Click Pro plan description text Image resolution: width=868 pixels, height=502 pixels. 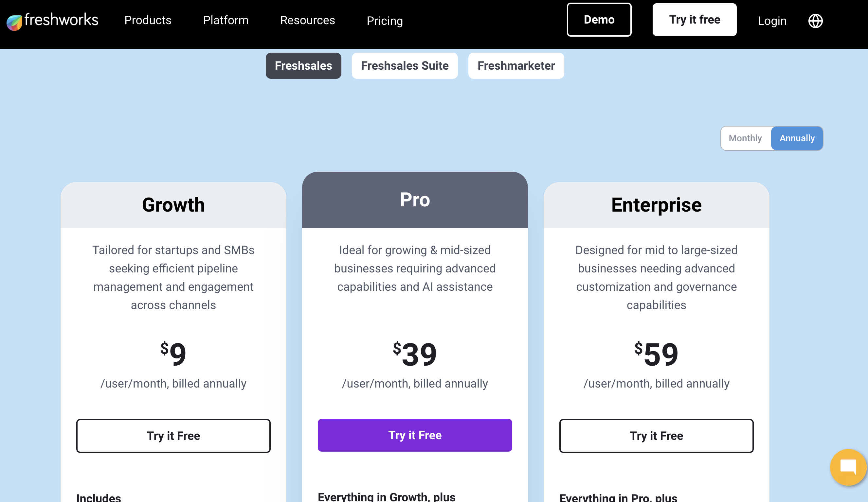pyautogui.click(x=415, y=268)
